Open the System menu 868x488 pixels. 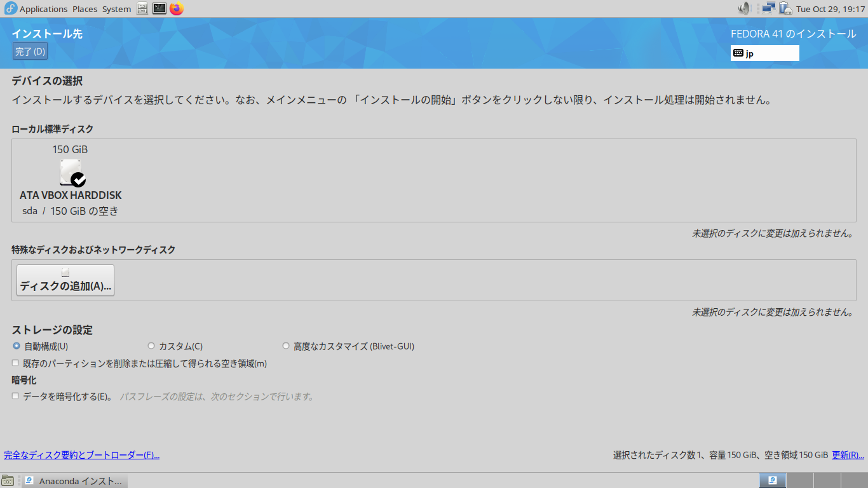pyautogui.click(x=116, y=9)
